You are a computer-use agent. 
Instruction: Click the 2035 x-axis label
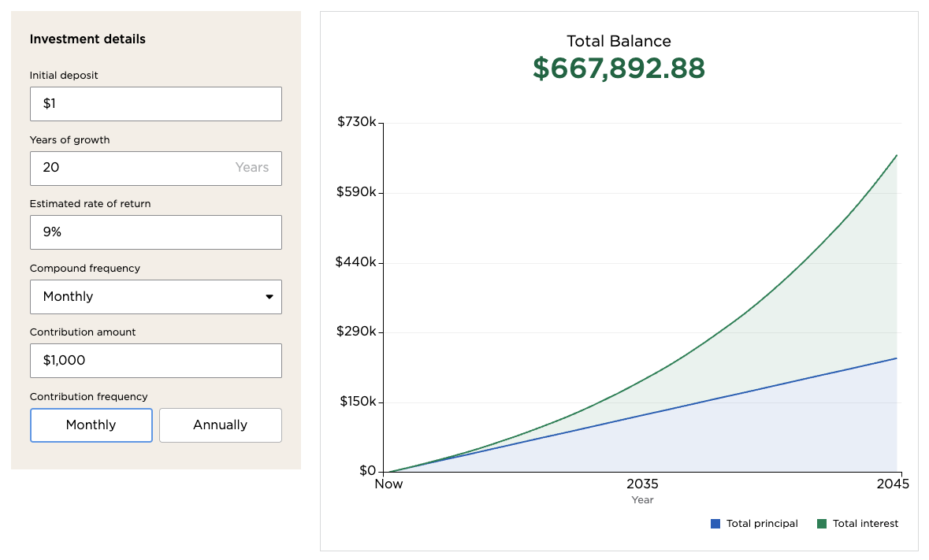(642, 484)
